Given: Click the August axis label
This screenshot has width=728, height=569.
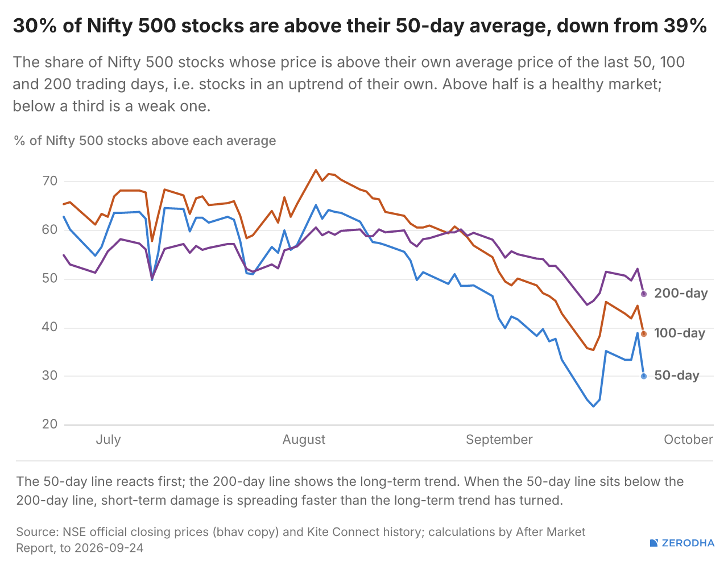Looking at the screenshot, I should coord(304,439).
